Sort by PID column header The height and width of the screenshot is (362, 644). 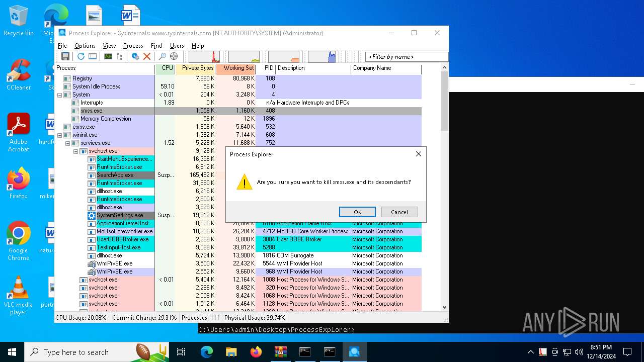pyautogui.click(x=266, y=68)
